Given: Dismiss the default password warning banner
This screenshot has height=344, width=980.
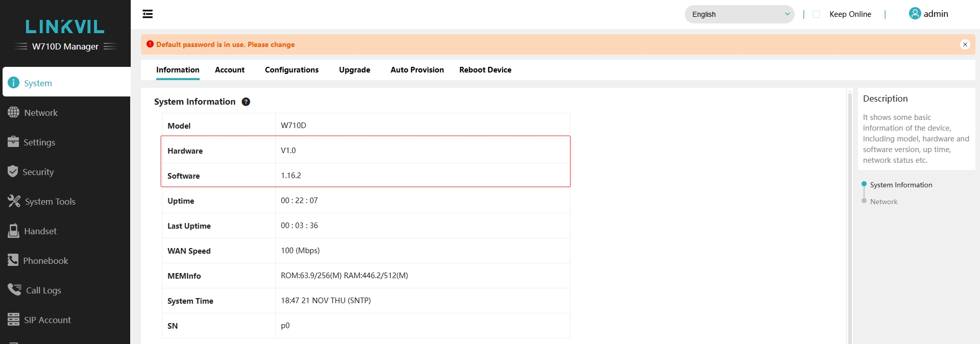Looking at the screenshot, I should tap(965, 44).
